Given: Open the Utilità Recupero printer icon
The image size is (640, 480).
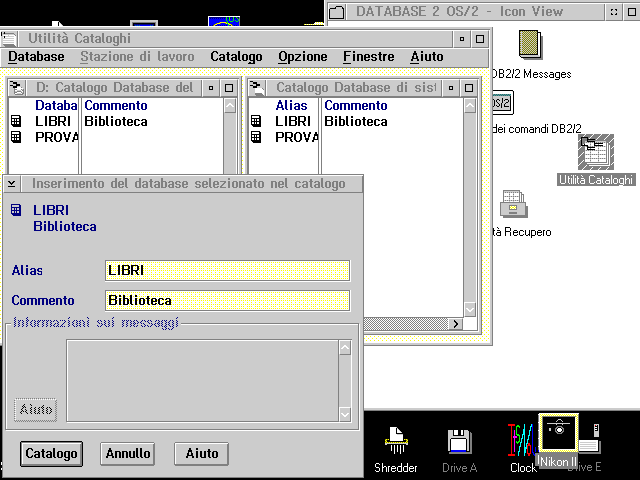Looking at the screenshot, I should (514, 203).
